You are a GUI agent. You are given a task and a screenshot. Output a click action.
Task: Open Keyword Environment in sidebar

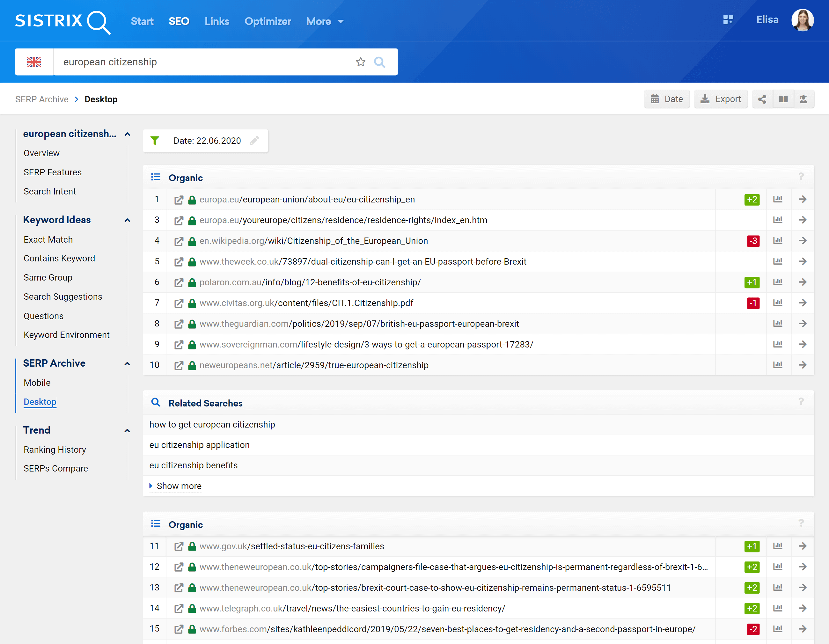66,335
